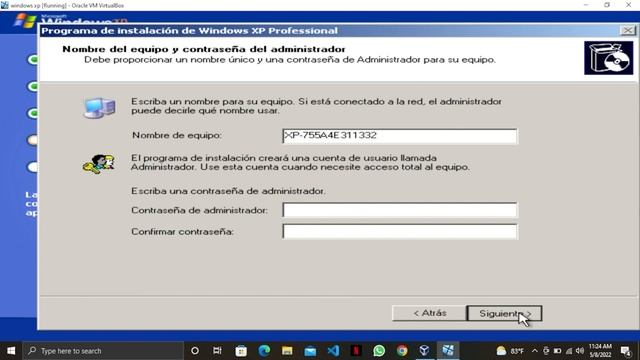Switch to the running VM taskbar icon
This screenshot has width=640, height=360.
point(448,351)
